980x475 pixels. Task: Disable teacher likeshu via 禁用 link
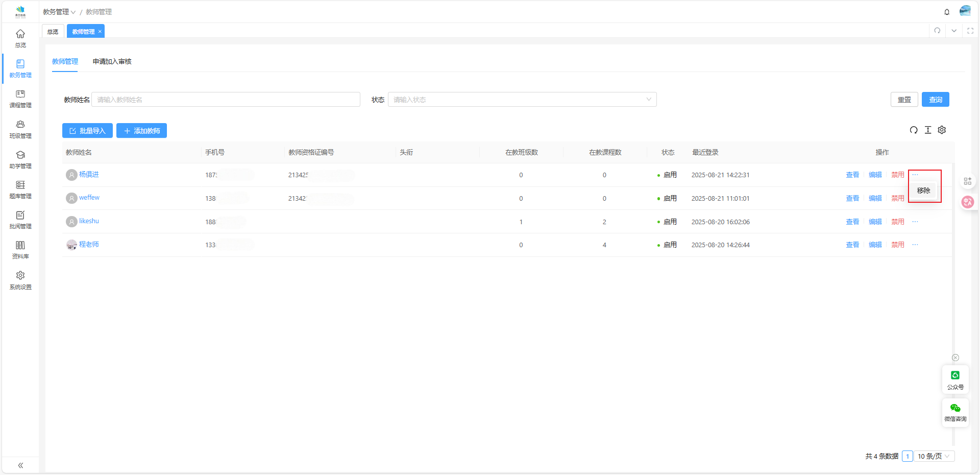pos(897,222)
